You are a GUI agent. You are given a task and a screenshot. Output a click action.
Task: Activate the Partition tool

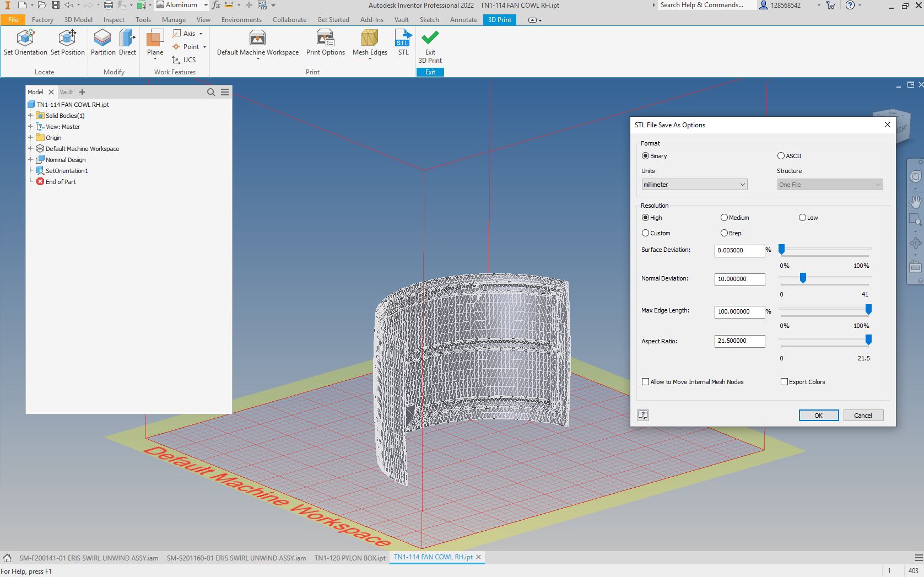[103, 42]
